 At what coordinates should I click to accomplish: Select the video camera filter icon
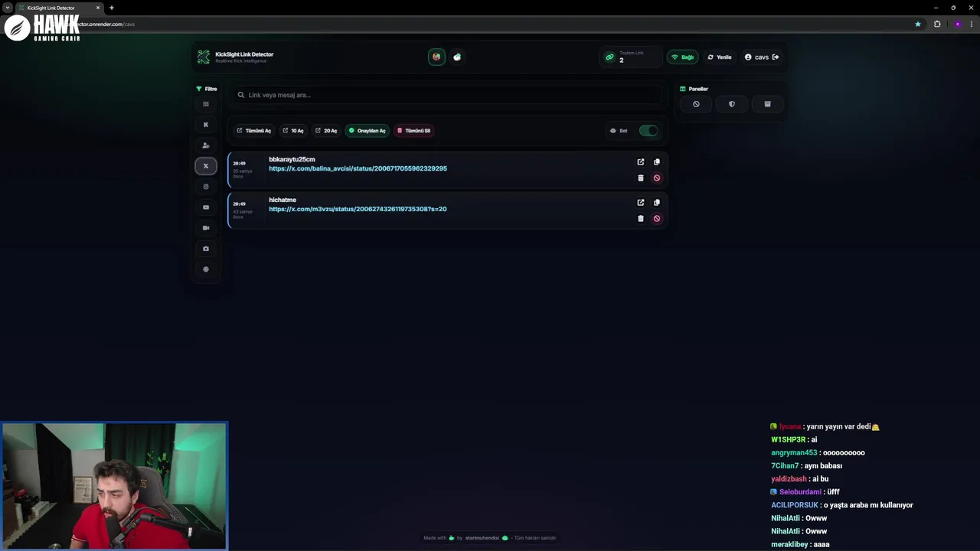pyautogui.click(x=205, y=228)
